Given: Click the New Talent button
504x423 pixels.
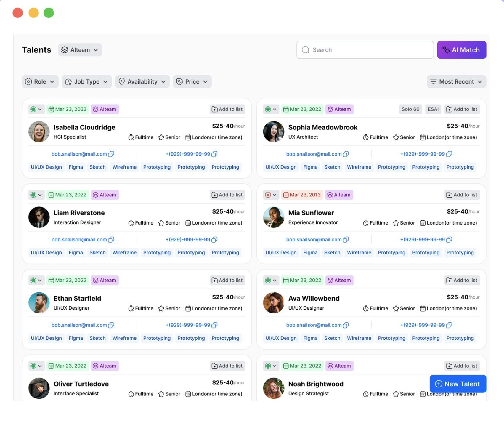Looking at the screenshot, I should click(458, 384).
